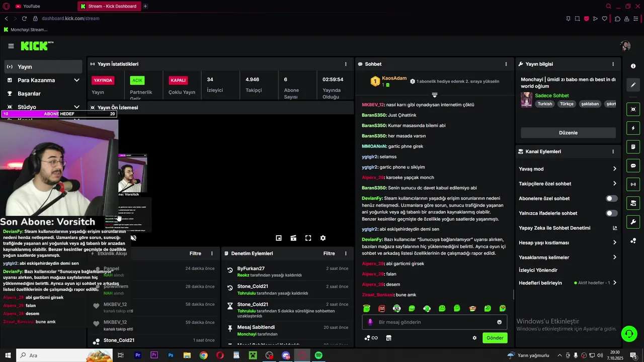Open Yapay Zeka ile Sohbet Denetimi link
The height and width of the screenshot is (362, 644).
tap(568, 228)
